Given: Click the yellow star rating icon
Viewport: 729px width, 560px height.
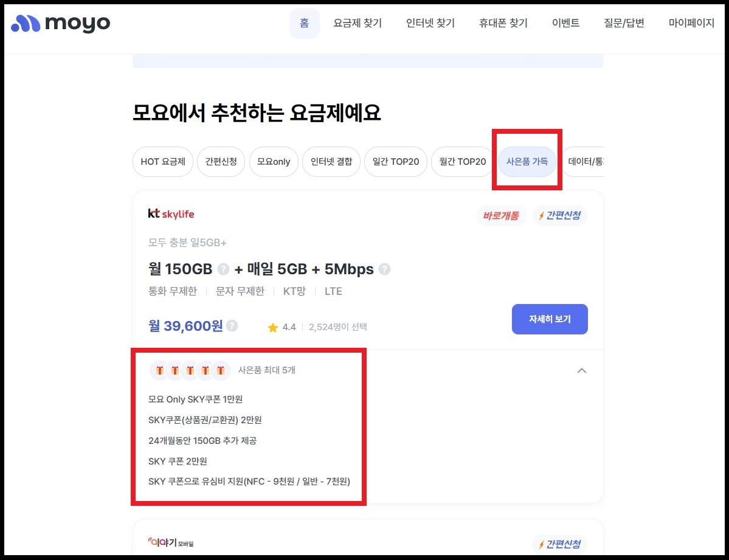Looking at the screenshot, I should 272,327.
